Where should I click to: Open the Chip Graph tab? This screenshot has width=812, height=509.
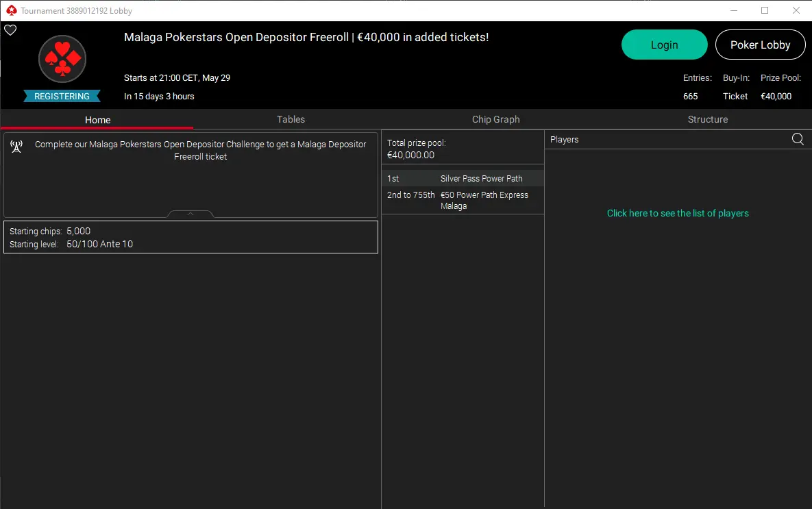(x=495, y=119)
